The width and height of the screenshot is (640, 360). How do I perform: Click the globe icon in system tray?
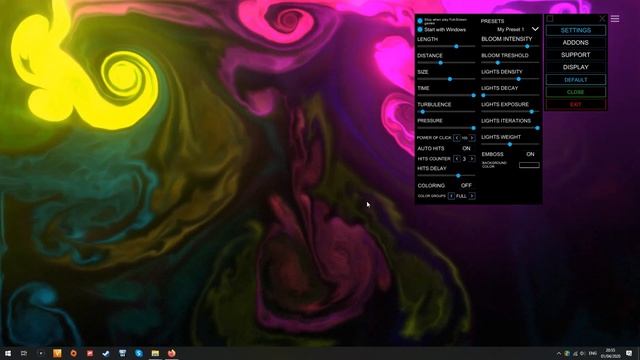coord(567,353)
